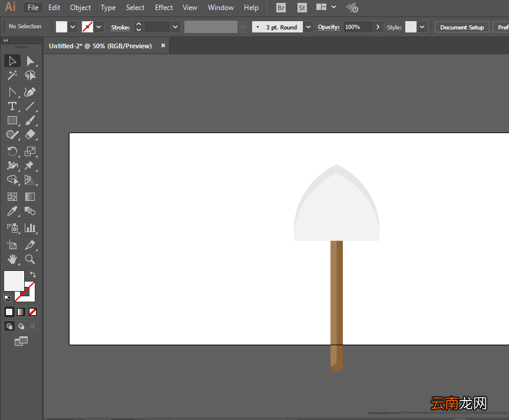
Task: Select the Direct Selection tool
Action: tap(30, 61)
